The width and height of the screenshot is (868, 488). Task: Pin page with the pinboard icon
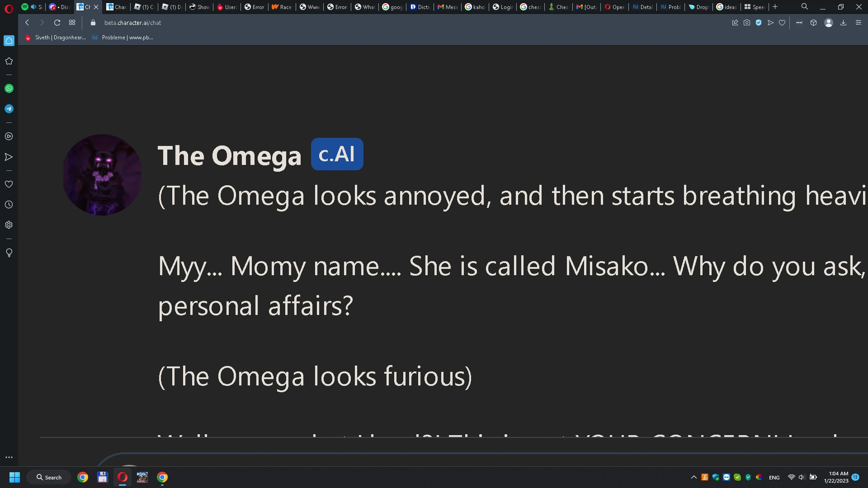[x=735, y=23]
